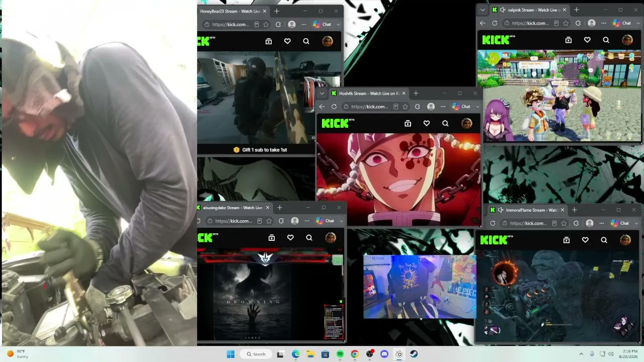Expand the Chat dropdown arrow in abuzingdabz window
The height and width of the screenshot is (362, 644).
341,221
